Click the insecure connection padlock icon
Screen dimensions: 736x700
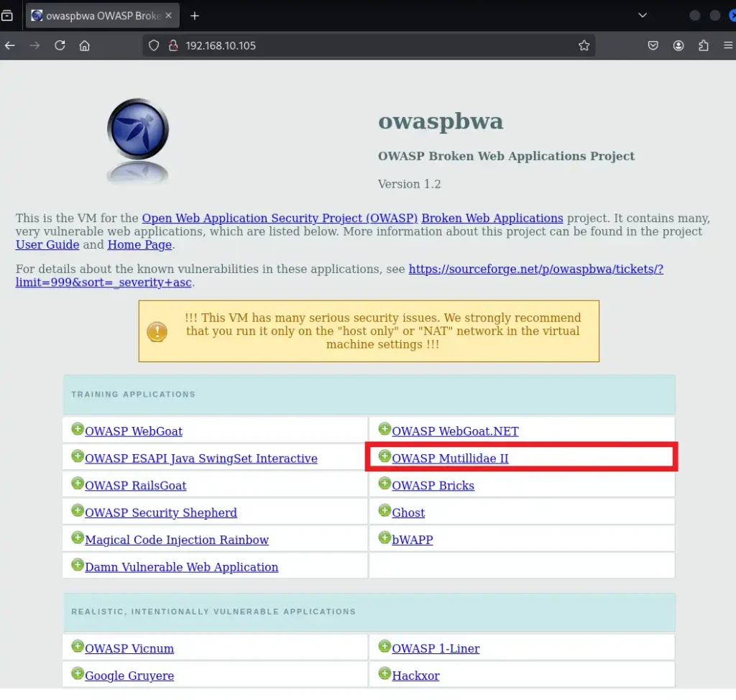point(173,45)
